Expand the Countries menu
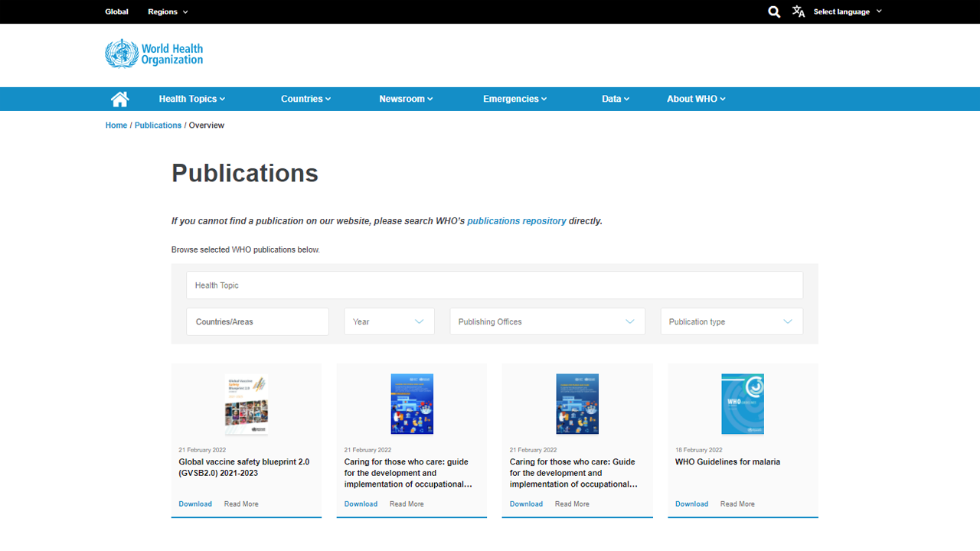Viewport: 980px width, 551px height. [305, 99]
